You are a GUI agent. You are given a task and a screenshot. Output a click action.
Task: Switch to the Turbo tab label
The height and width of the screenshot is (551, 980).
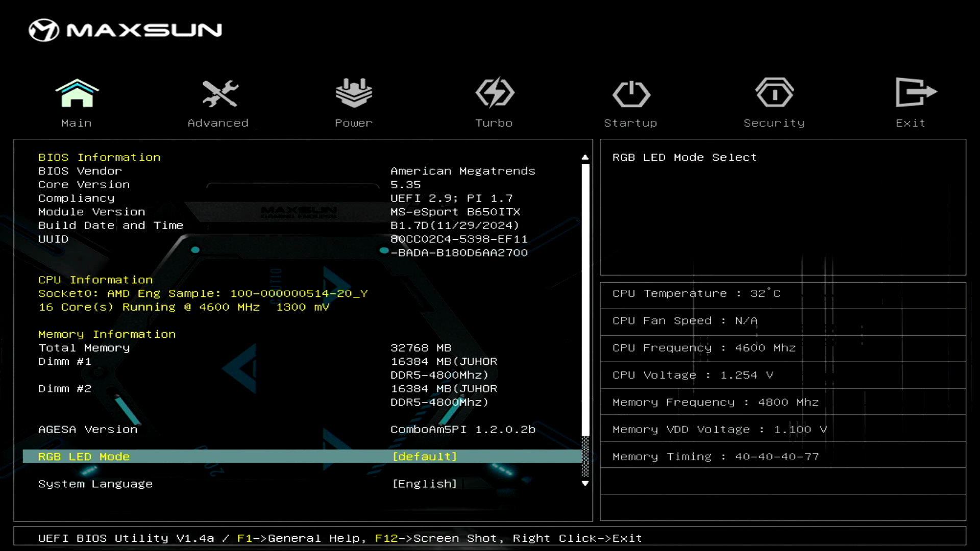[x=494, y=123]
